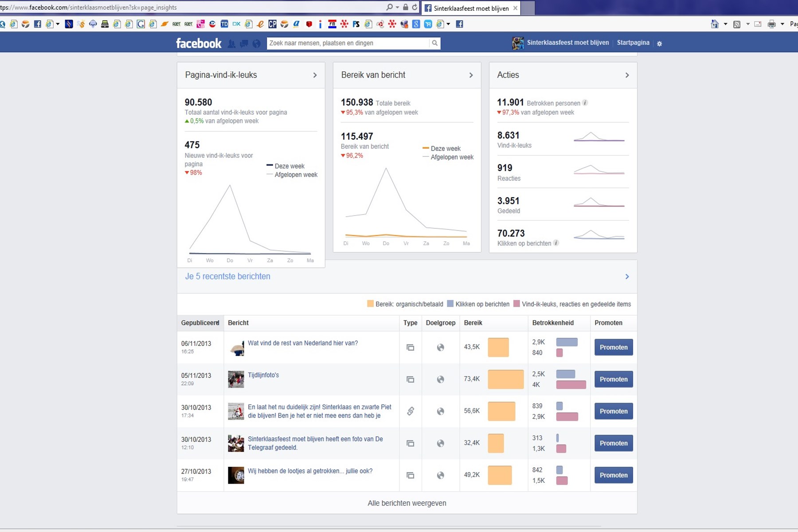The image size is (798, 532).
Task: Click the security lock icon in address bar
Action: [x=405, y=7]
